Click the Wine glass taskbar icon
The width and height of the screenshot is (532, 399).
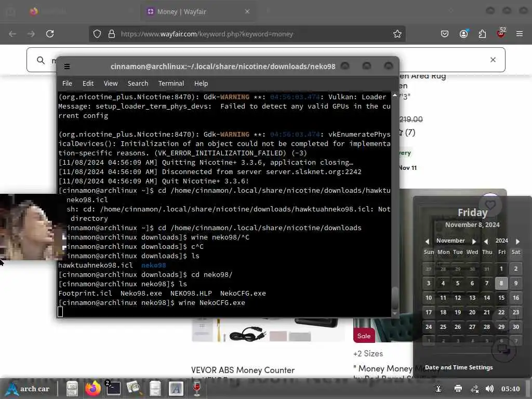tap(197, 389)
